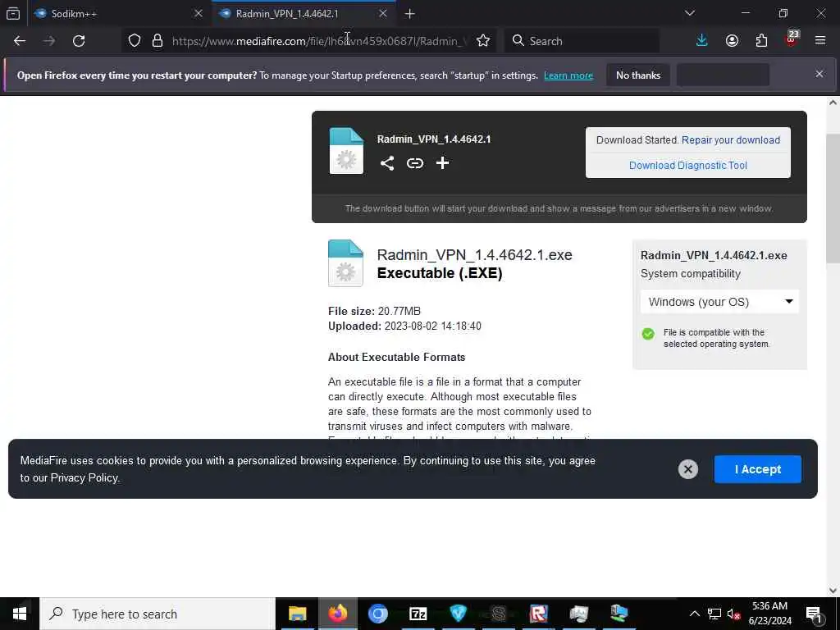The image size is (840, 630).
Task: Click the padlock site security icon
Action: click(x=157, y=41)
